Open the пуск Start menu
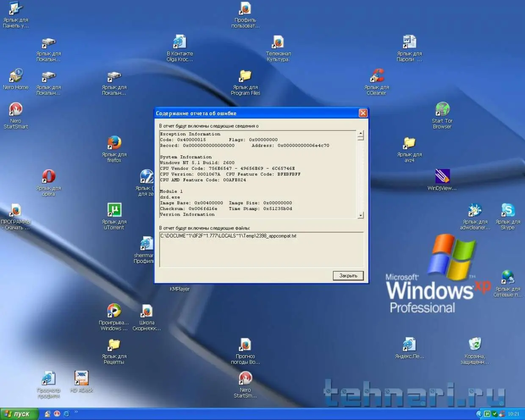The image size is (525, 420). point(19,414)
